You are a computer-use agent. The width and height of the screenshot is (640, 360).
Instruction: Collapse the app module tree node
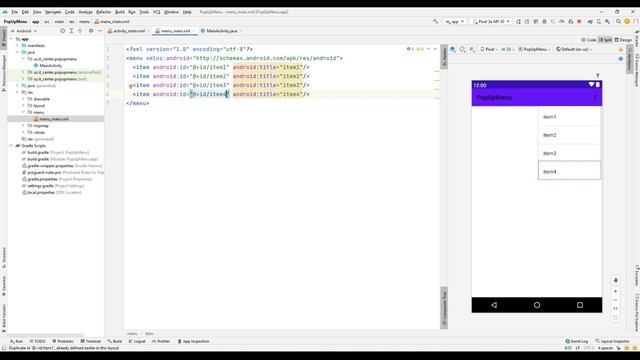[11, 39]
